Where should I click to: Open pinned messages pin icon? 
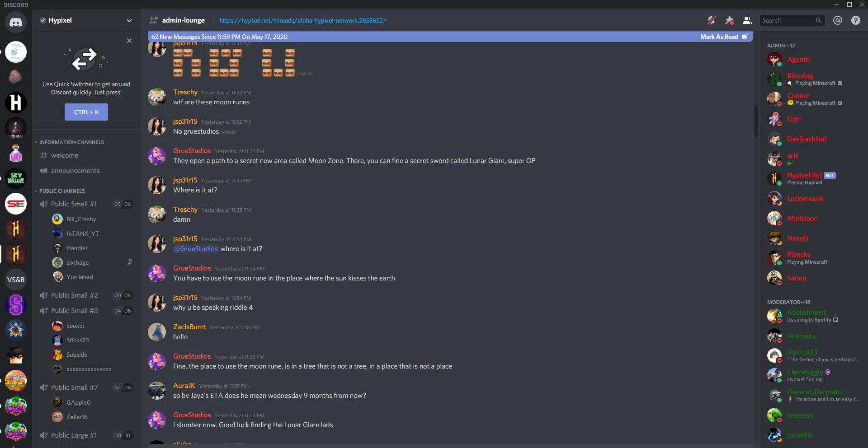click(x=729, y=20)
